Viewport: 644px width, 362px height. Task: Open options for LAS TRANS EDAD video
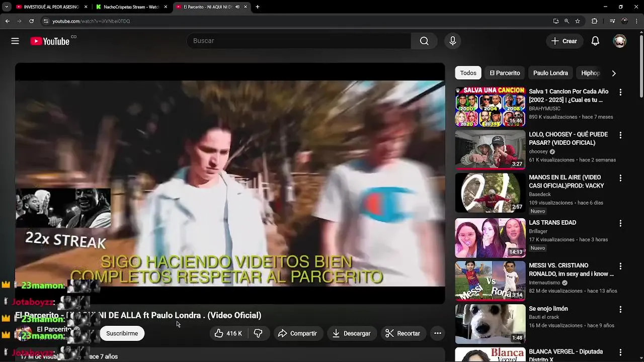click(620, 223)
